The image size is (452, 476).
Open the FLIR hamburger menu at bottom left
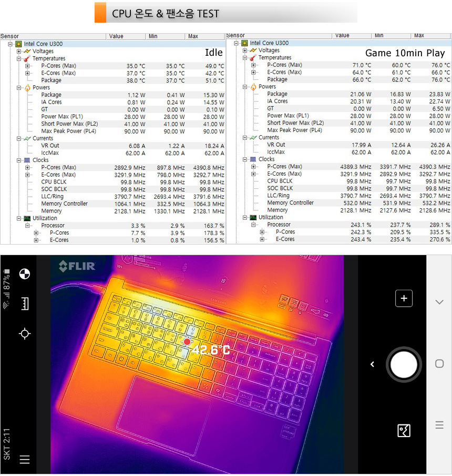pos(24,460)
